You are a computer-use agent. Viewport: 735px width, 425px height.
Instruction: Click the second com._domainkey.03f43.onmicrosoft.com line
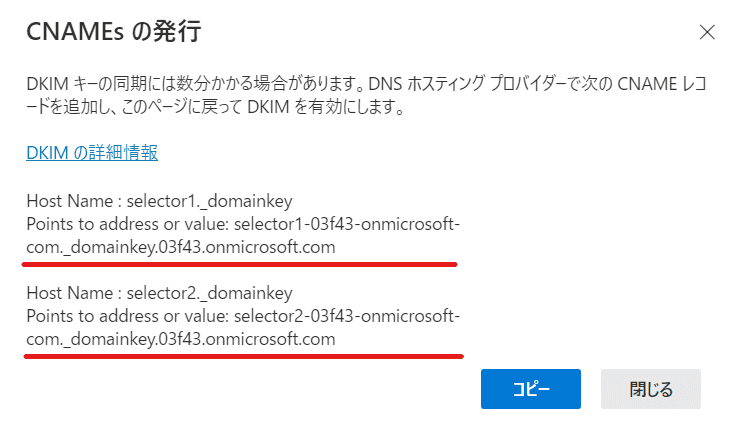pyautogui.click(x=180, y=339)
